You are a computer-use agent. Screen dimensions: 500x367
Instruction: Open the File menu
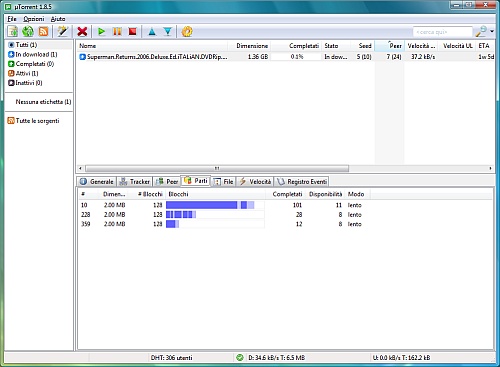pos(12,19)
